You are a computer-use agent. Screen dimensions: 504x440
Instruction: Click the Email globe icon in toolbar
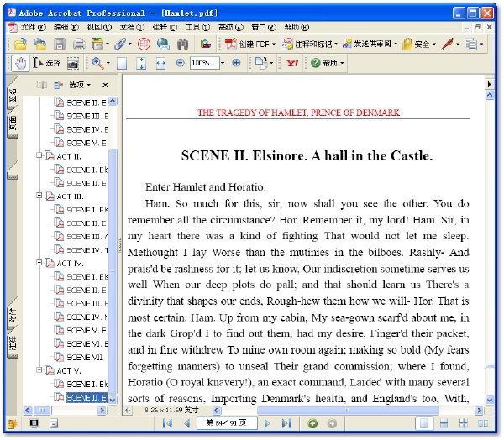pos(163,44)
